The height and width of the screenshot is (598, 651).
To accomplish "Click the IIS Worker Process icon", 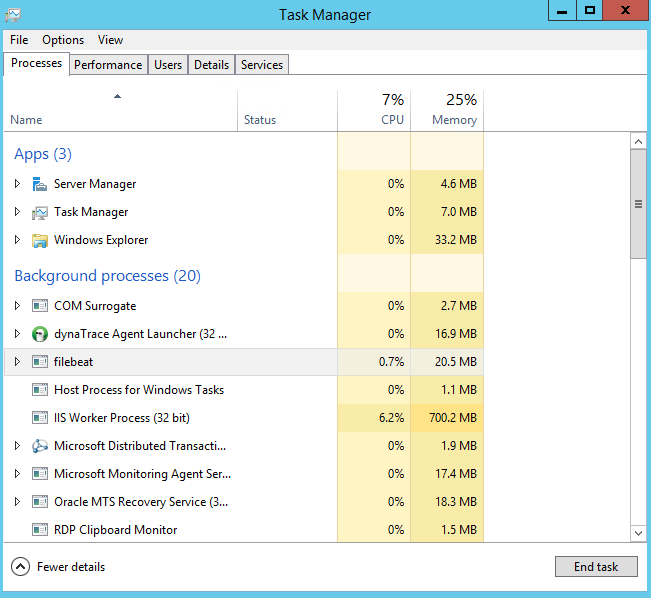I will coord(40,418).
